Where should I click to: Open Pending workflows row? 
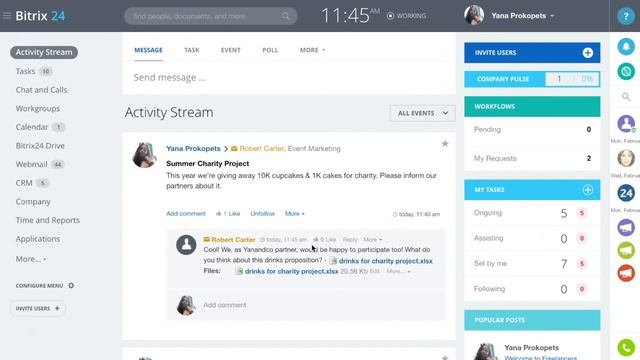(532, 129)
